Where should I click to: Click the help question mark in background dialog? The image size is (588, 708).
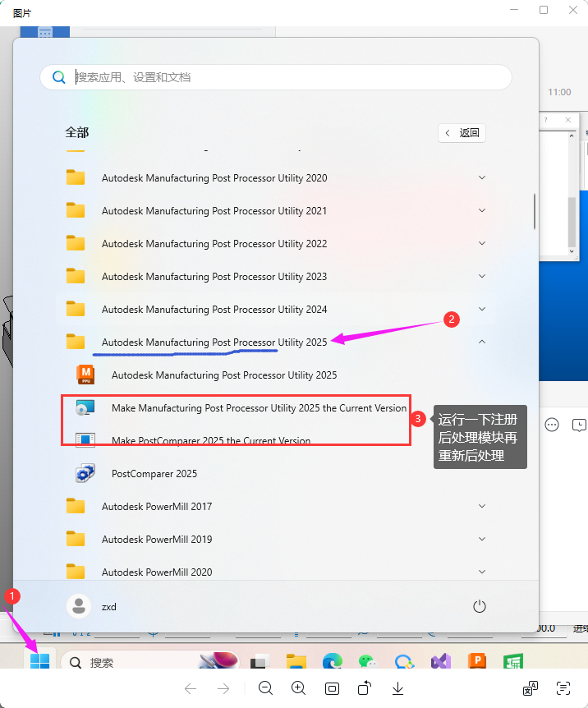click(x=545, y=120)
